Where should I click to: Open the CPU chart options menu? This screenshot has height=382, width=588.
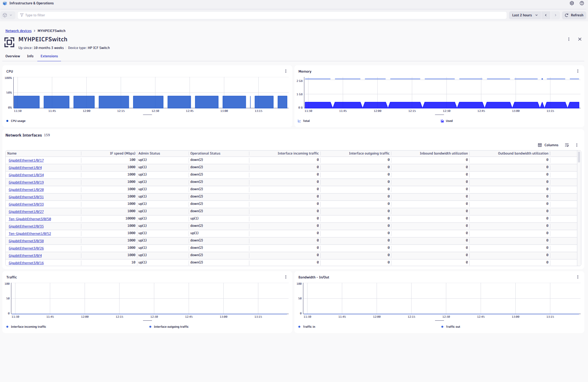286,71
